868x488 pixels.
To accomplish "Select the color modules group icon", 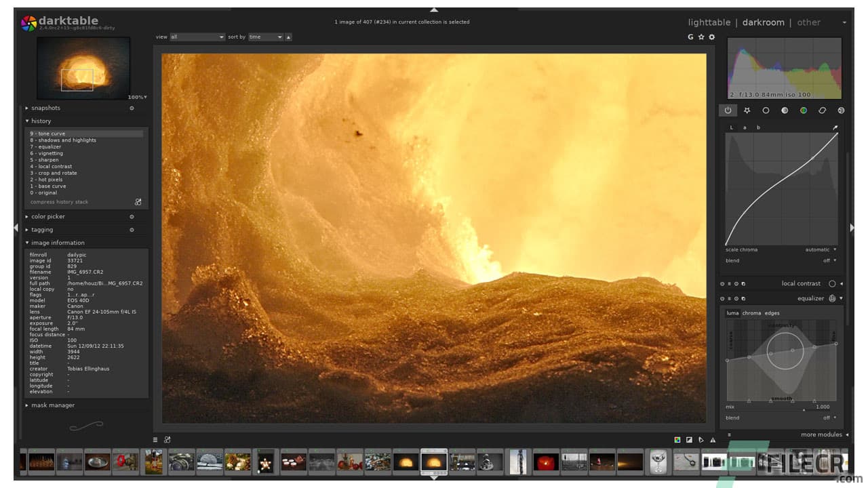I will coord(804,110).
